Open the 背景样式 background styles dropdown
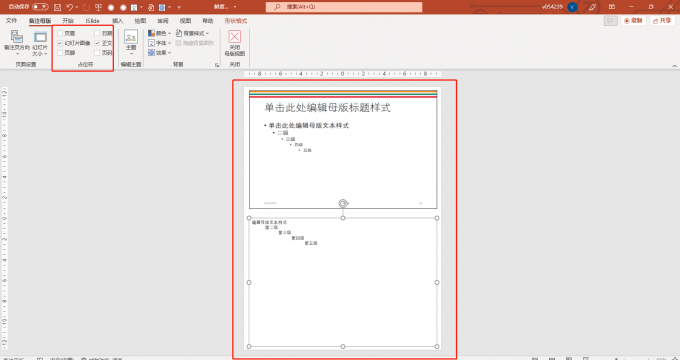This screenshot has width=680, height=360. (x=193, y=33)
